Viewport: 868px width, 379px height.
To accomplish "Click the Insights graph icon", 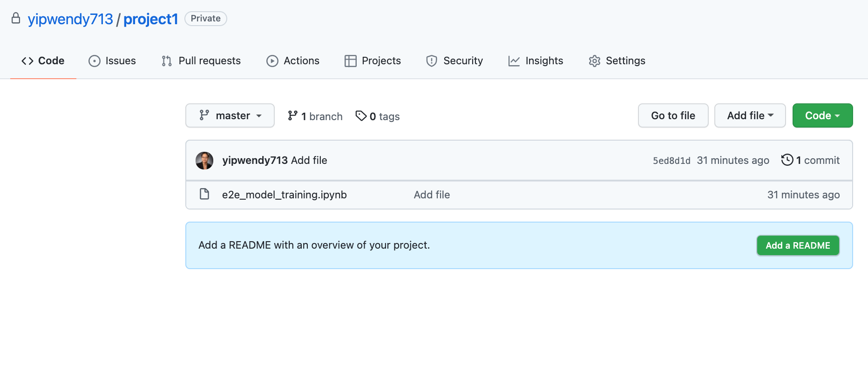I will click(x=514, y=61).
